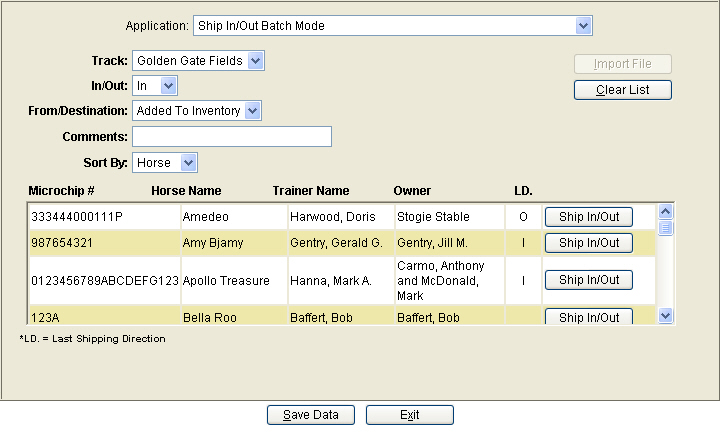Expand the Track dropdown for Golden Gate Fields
The width and height of the screenshot is (720, 432).
[255, 61]
